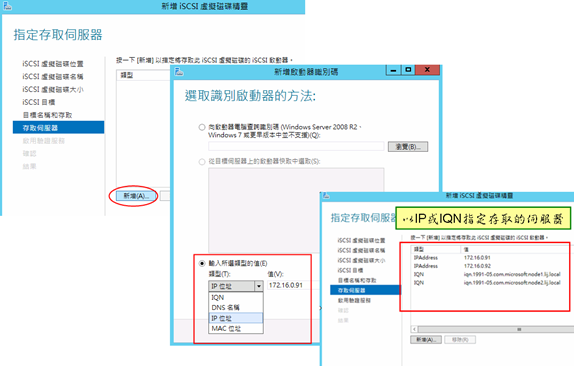Click 新增(A)... button in right wizard window

point(426,340)
